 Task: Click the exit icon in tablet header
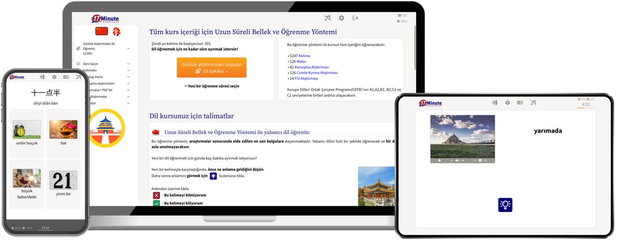(x=494, y=103)
